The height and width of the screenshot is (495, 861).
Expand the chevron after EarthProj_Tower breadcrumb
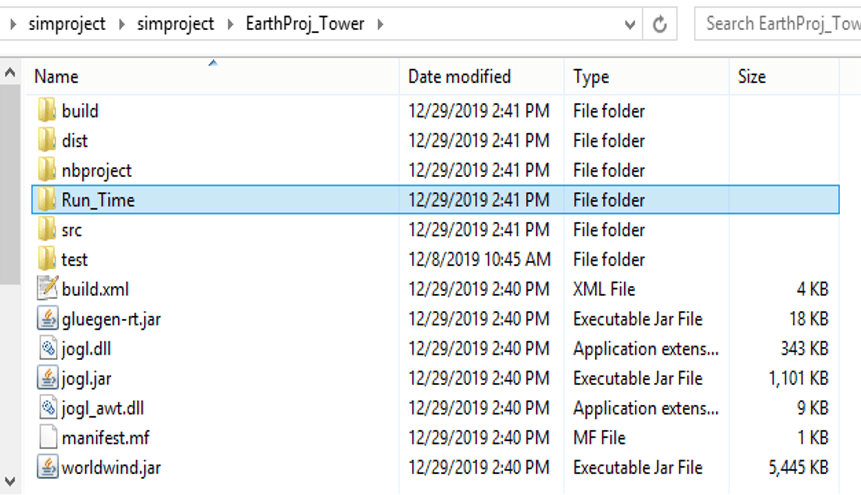click(x=380, y=24)
